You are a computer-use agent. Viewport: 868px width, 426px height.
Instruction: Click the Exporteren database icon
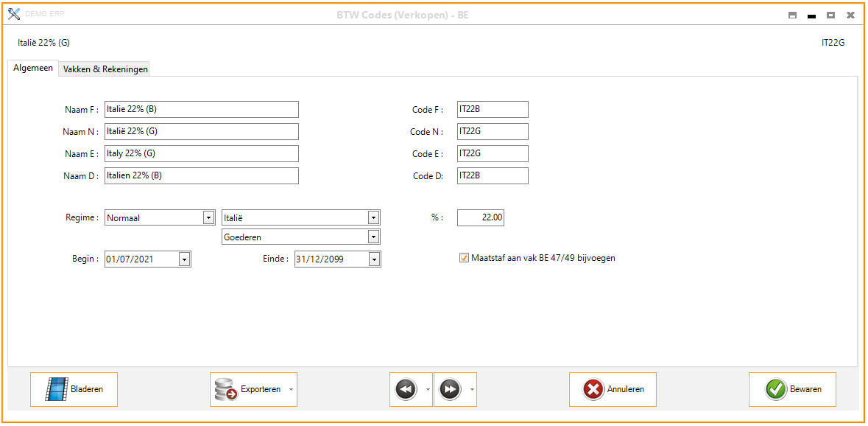pyautogui.click(x=225, y=389)
